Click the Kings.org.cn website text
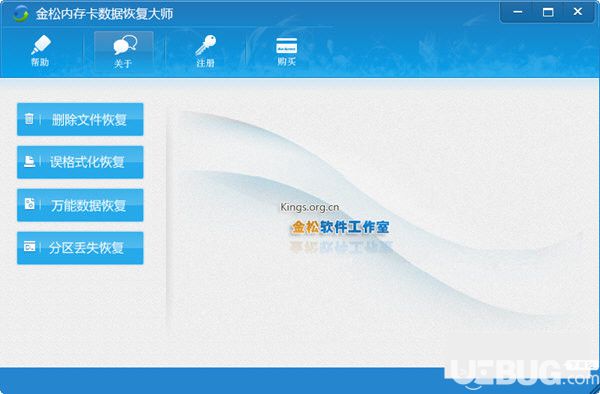 [x=310, y=207]
